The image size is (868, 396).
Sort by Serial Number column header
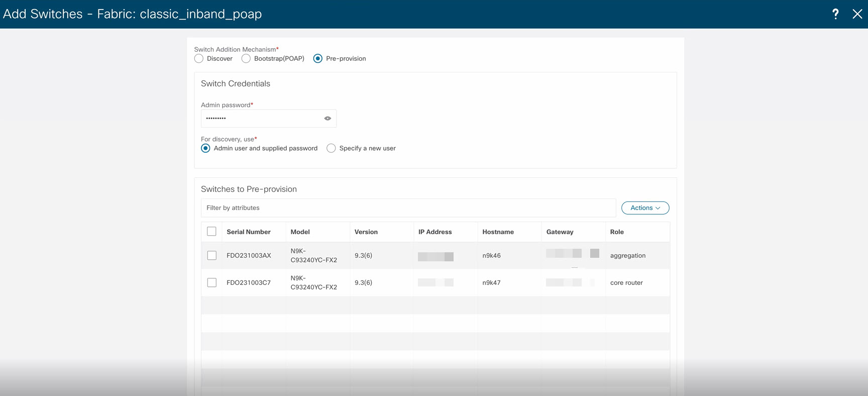click(249, 232)
